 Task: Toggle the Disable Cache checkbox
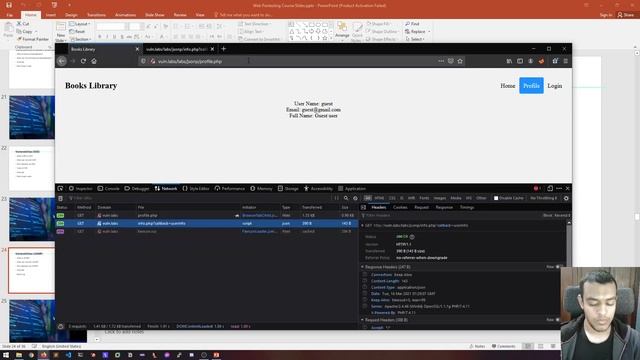[x=496, y=198]
